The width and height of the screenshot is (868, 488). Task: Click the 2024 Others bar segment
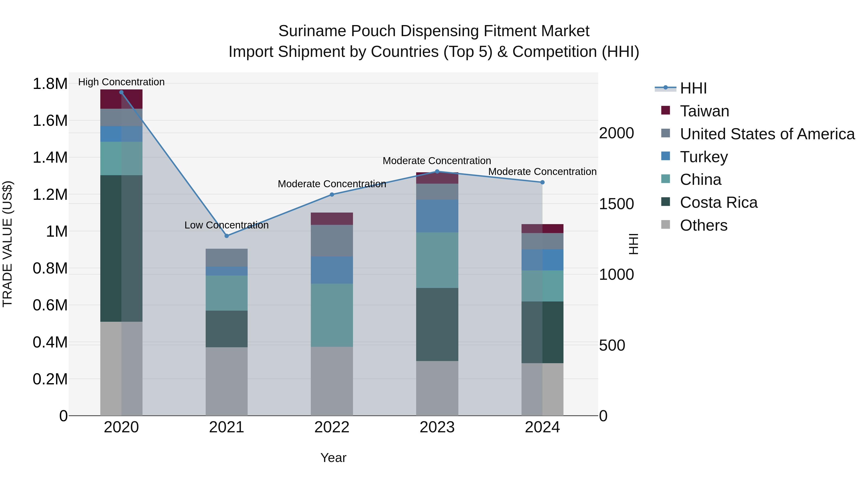(542, 389)
